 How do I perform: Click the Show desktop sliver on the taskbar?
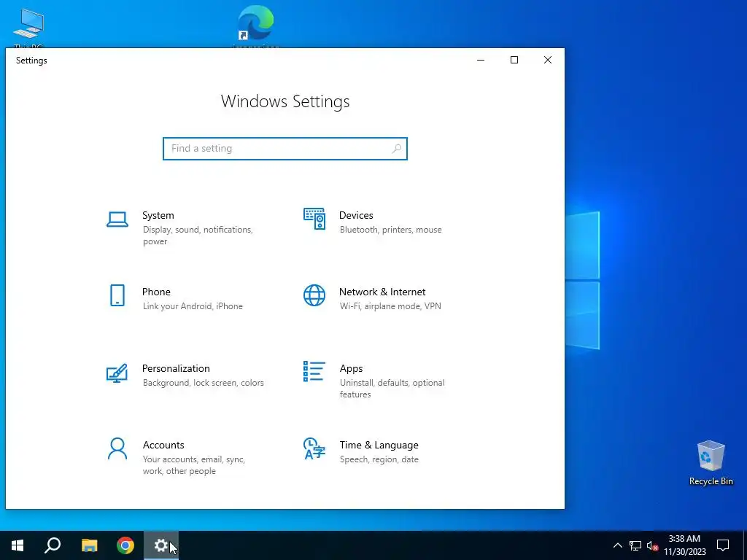(745, 545)
